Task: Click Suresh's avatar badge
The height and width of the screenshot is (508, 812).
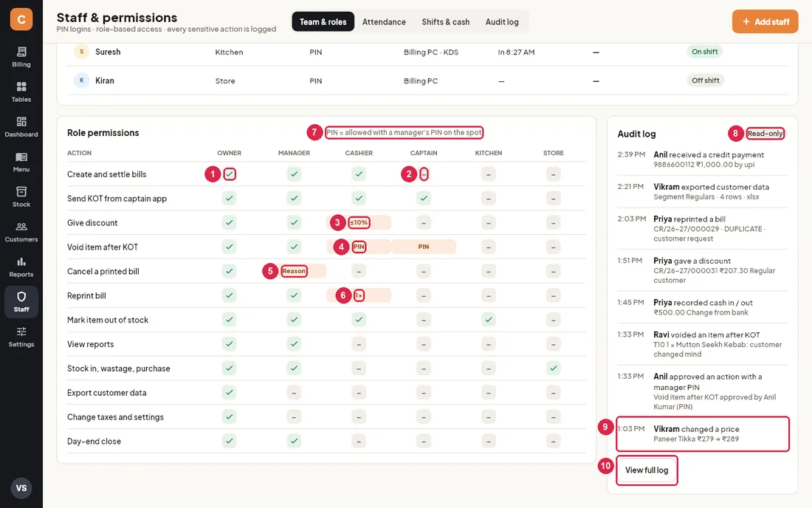Action: pos(81,52)
